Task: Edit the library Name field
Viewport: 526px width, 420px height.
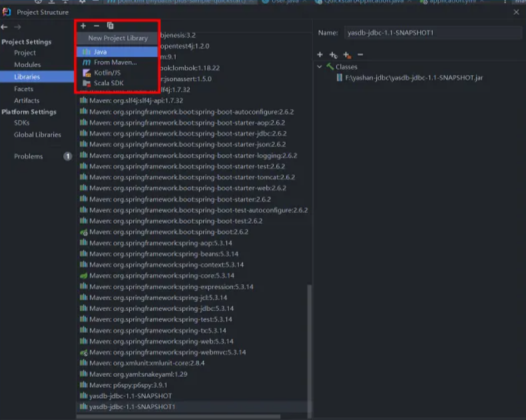Action: coord(433,33)
